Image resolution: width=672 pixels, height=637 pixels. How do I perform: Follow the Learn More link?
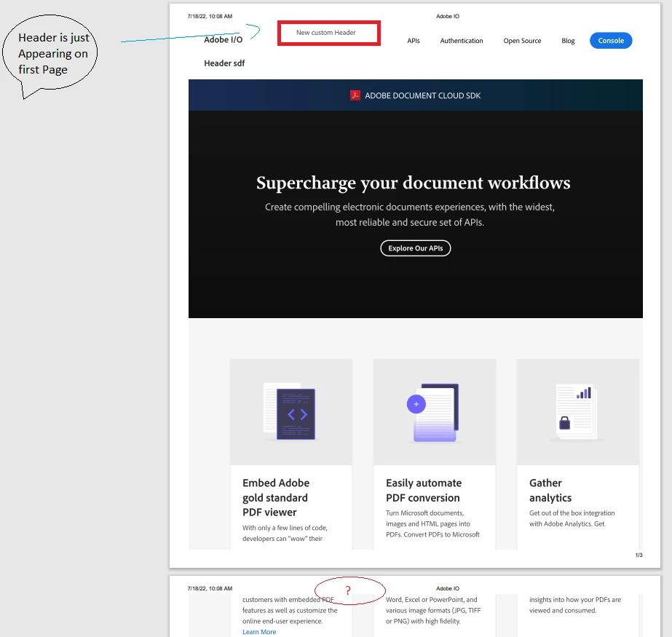pos(259,632)
